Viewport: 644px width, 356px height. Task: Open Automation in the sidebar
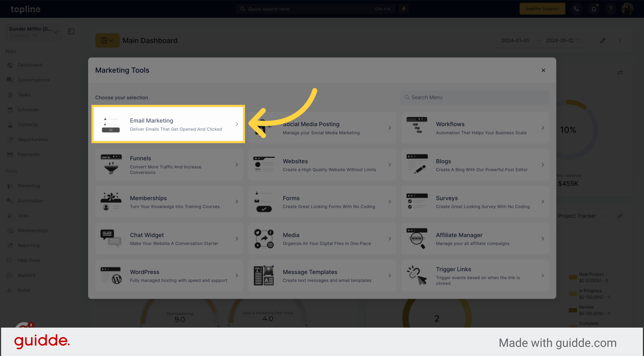[30, 201]
